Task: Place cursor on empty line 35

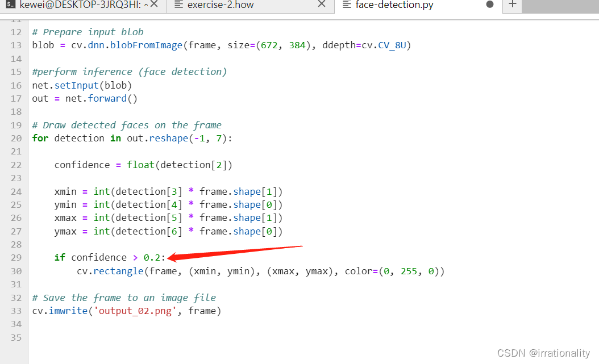Action: pos(313,338)
